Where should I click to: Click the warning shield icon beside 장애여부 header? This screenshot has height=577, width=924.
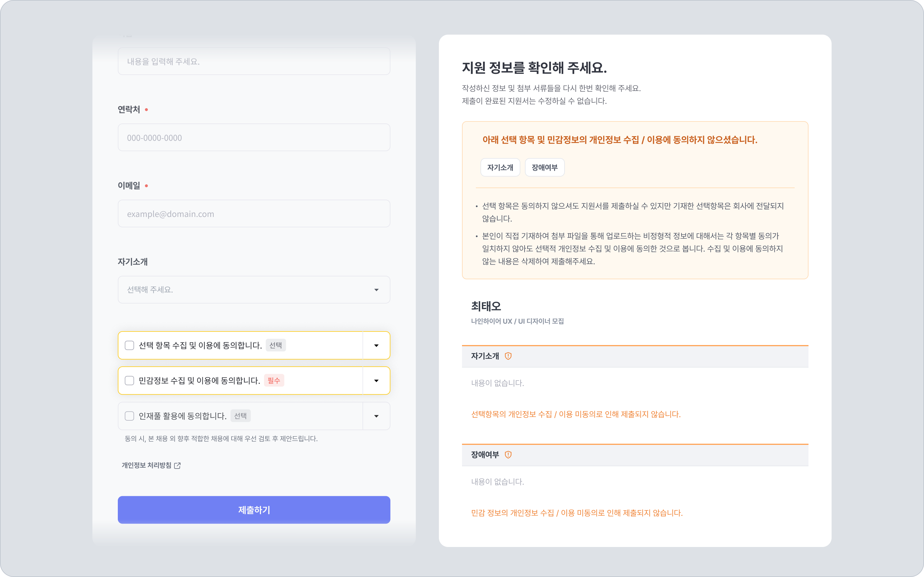(508, 454)
